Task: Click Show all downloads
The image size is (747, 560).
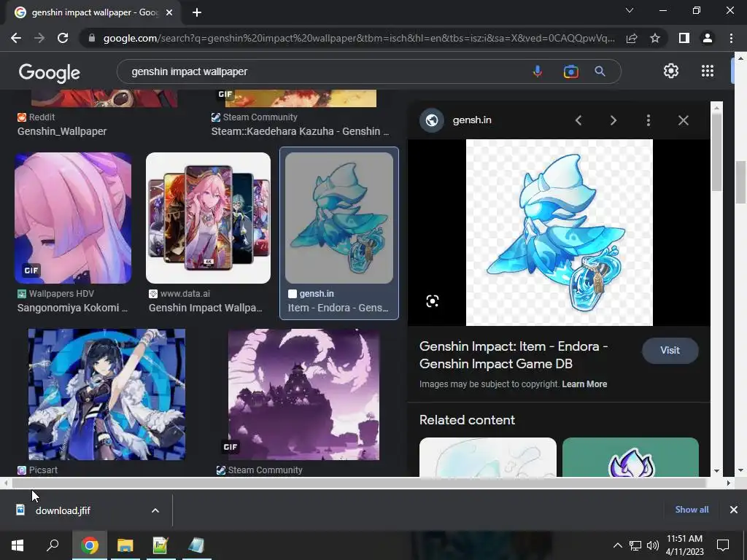Action: tap(692, 510)
